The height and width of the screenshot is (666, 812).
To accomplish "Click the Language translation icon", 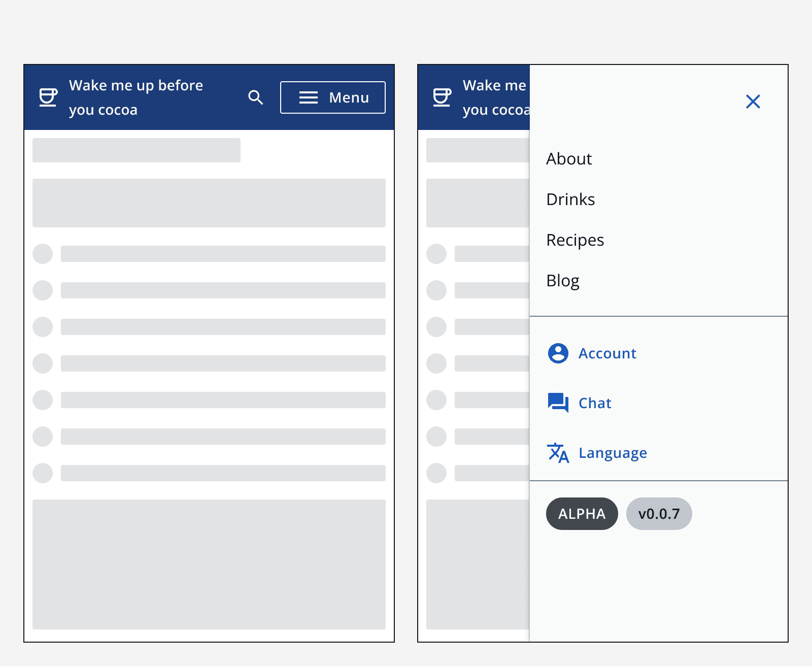I will point(558,453).
